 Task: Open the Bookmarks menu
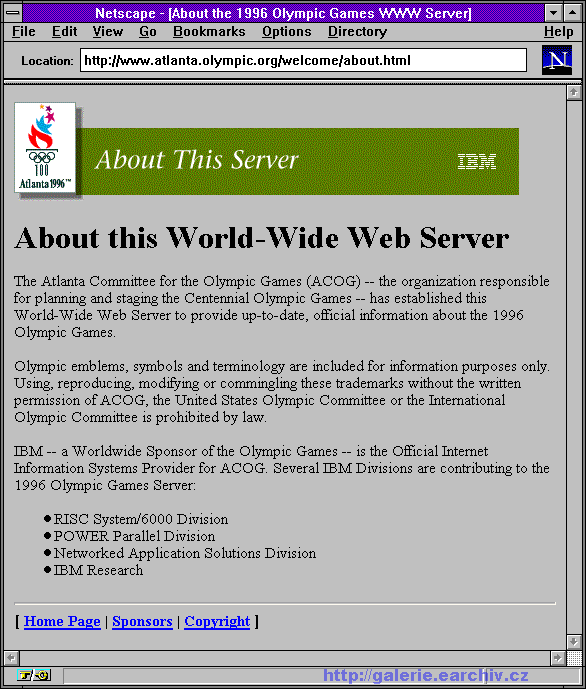pyautogui.click(x=209, y=32)
